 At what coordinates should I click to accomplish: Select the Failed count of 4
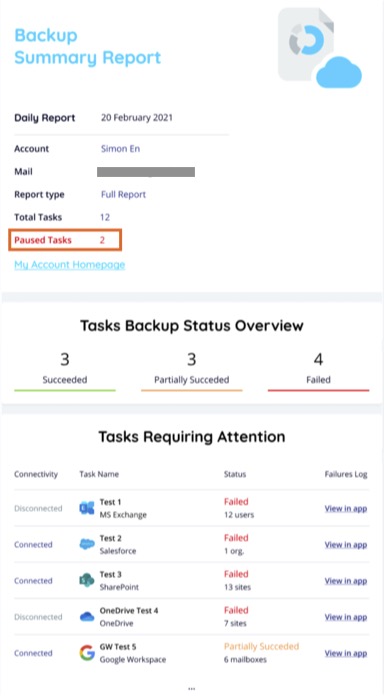318,359
